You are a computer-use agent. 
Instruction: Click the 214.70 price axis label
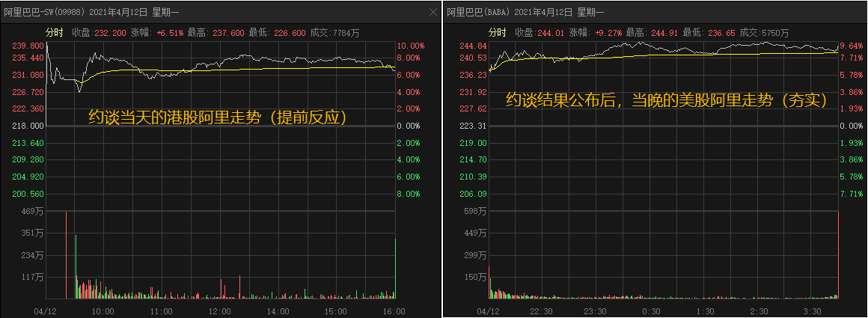pyautogui.click(x=474, y=159)
